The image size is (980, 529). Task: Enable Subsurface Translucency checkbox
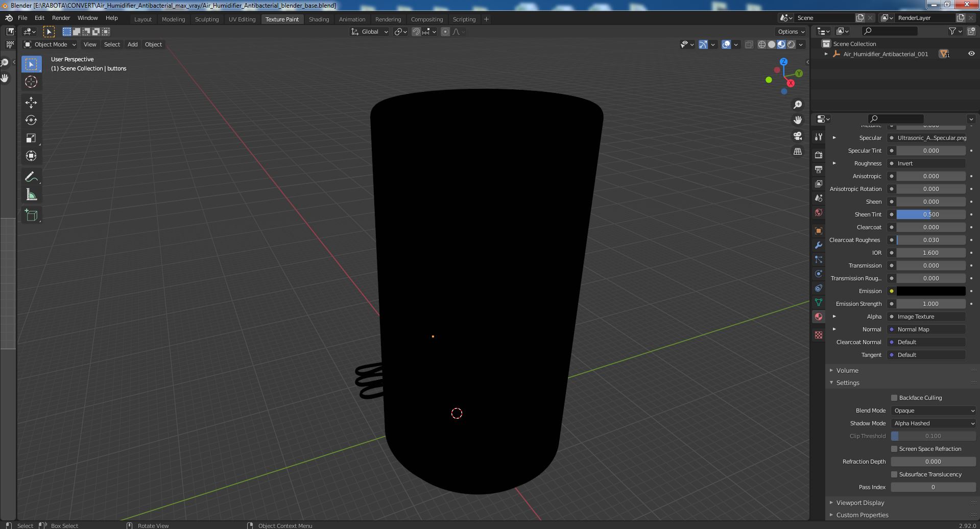(894, 474)
